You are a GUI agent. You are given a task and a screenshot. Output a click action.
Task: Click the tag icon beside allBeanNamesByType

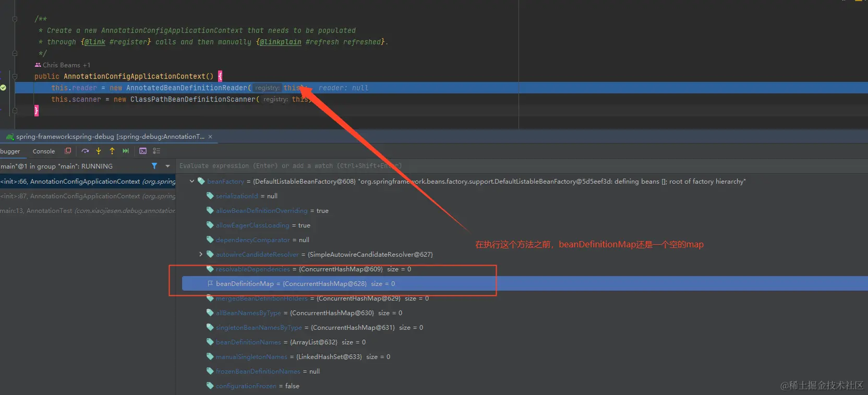pos(210,313)
